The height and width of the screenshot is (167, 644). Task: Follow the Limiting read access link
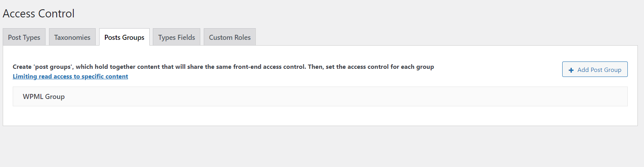tap(70, 77)
